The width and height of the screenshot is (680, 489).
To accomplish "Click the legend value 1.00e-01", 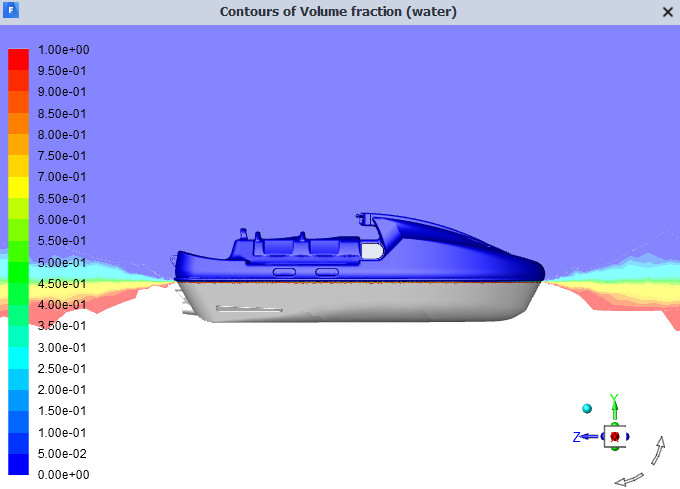I will pos(62,433).
